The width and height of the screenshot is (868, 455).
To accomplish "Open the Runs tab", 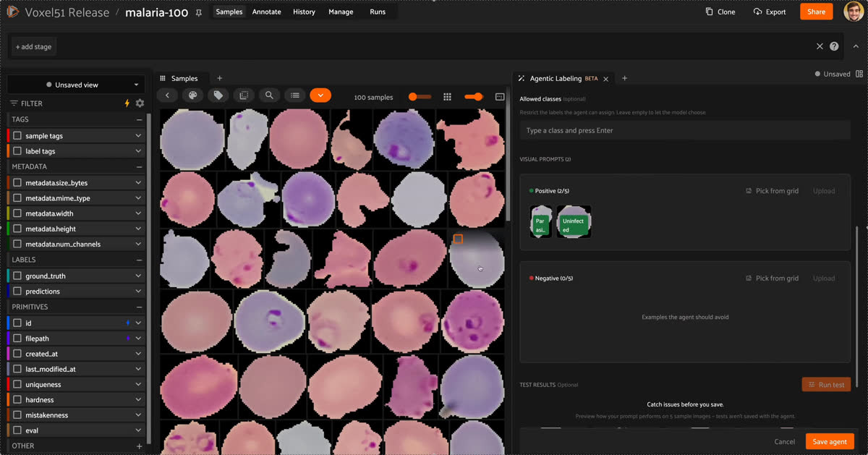I will [x=378, y=12].
